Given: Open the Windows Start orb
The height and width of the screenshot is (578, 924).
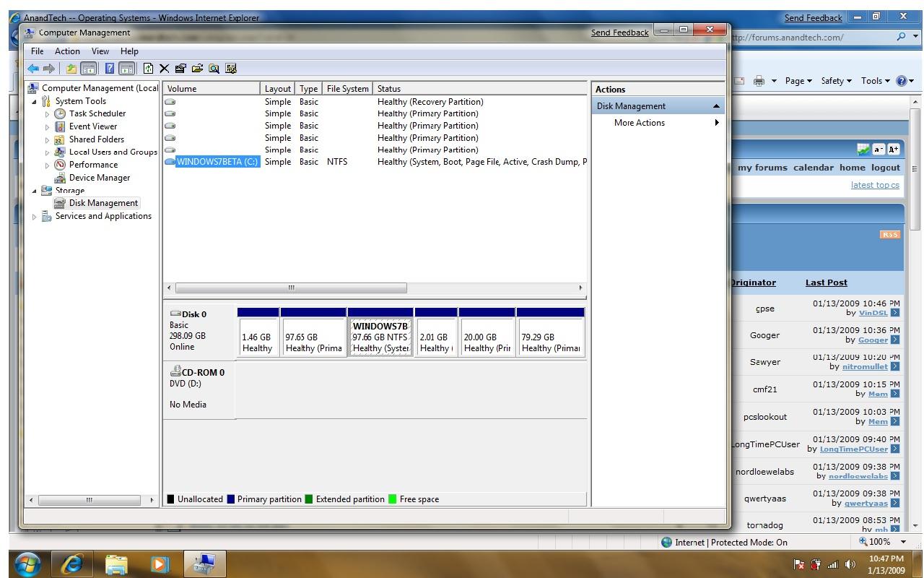Looking at the screenshot, I should [27, 564].
